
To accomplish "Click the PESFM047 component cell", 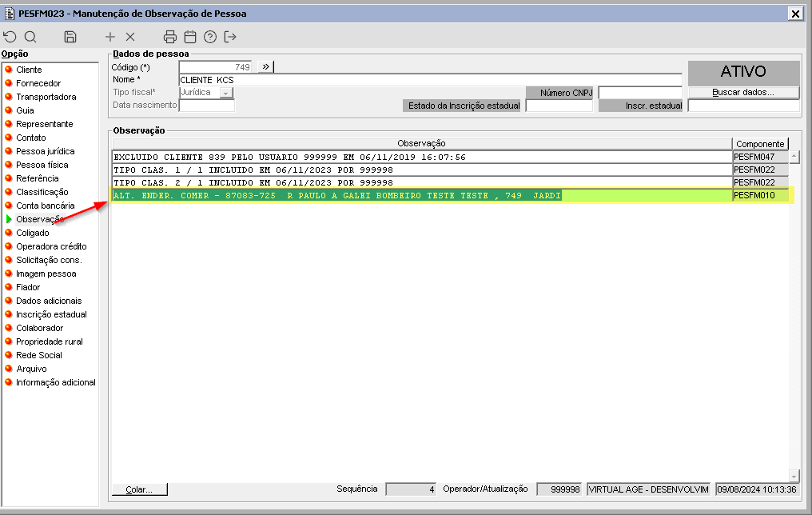I will (760, 157).
